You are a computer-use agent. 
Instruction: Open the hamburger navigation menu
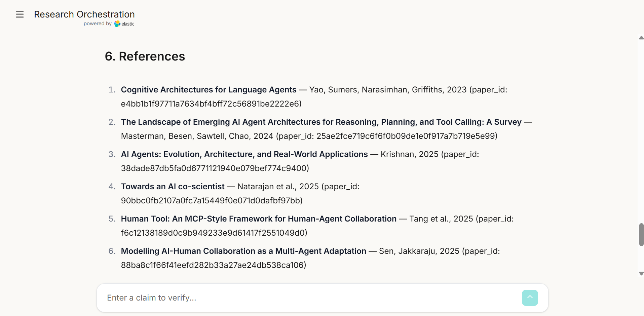pyautogui.click(x=20, y=14)
